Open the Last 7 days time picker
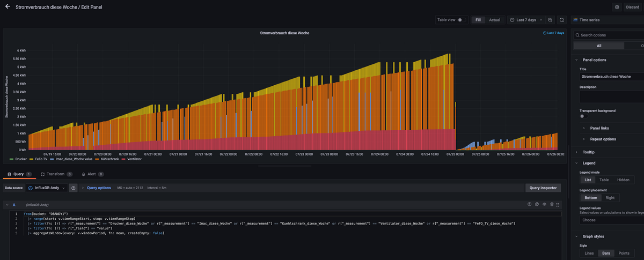 (525, 20)
